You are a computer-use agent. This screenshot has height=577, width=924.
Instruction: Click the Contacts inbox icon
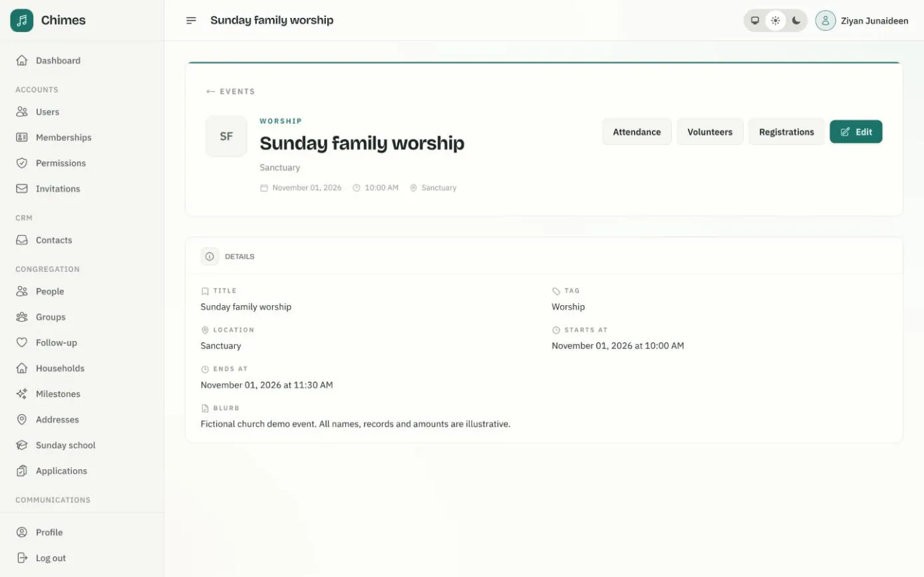tap(22, 240)
